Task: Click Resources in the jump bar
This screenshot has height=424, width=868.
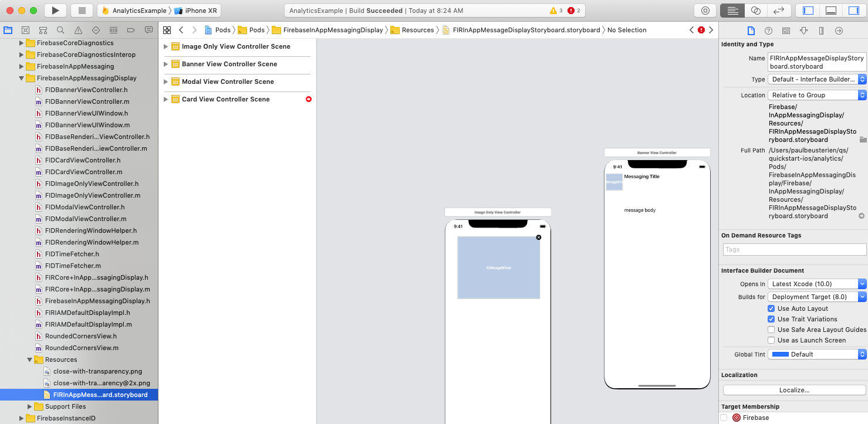Action: tap(413, 30)
